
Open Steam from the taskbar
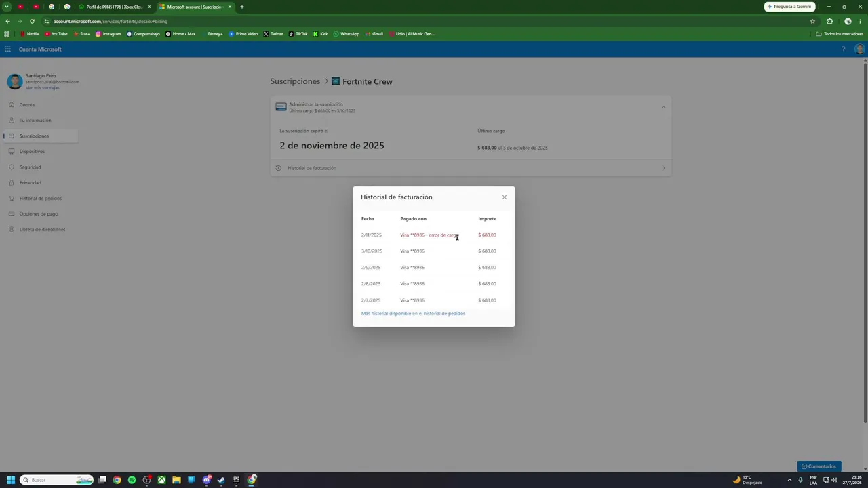click(221, 480)
